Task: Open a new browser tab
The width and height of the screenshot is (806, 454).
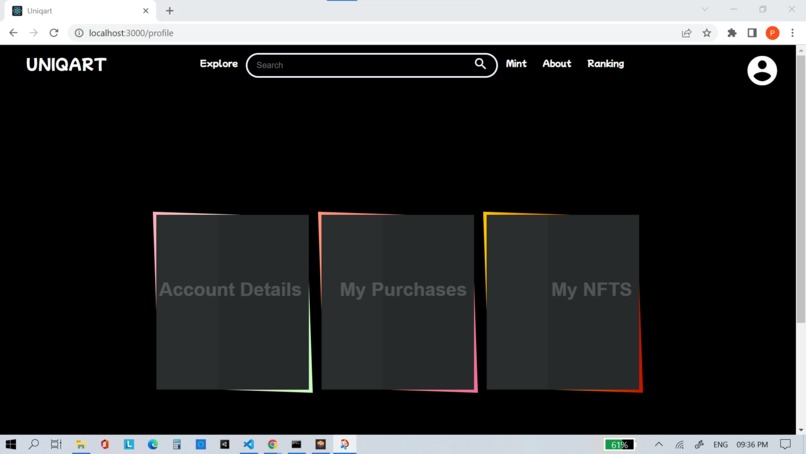Action: coord(170,11)
